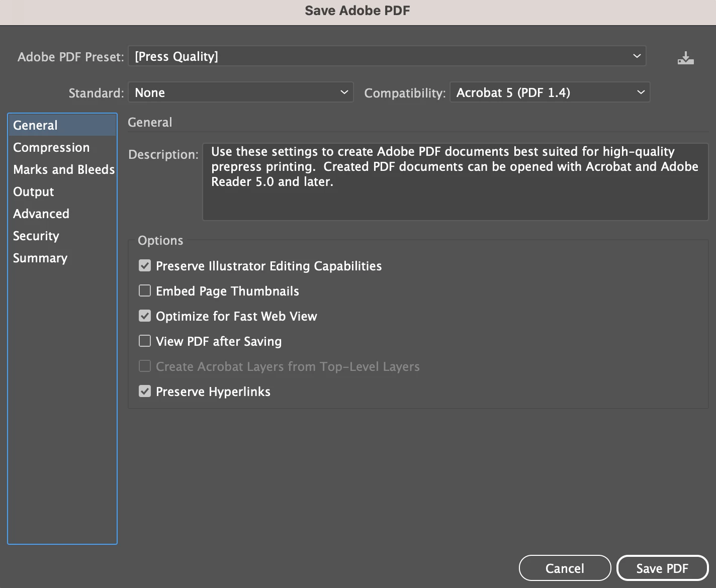Click the Save PDF button

click(x=662, y=568)
